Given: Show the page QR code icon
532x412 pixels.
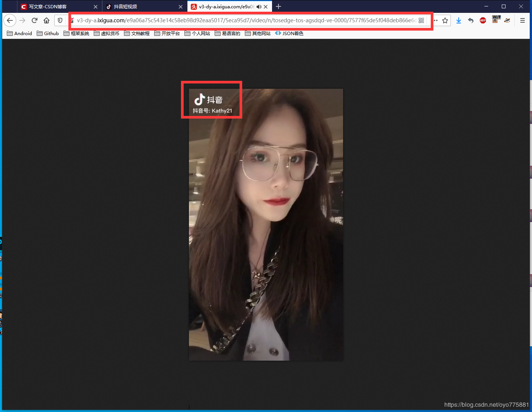Looking at the screenshot, I should point(421,20).
